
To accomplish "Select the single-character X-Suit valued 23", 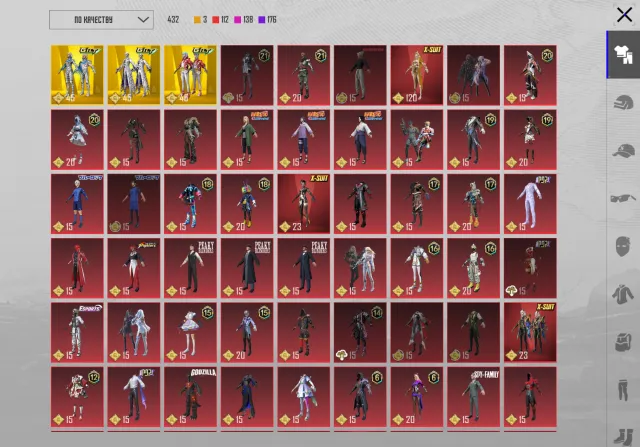I will coord(304,204).
